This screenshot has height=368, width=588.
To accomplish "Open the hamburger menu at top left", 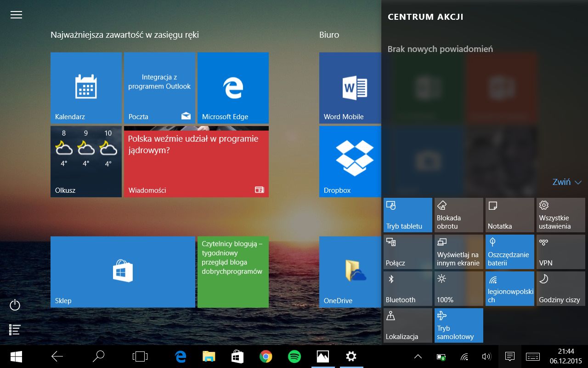I will (16, 15).
